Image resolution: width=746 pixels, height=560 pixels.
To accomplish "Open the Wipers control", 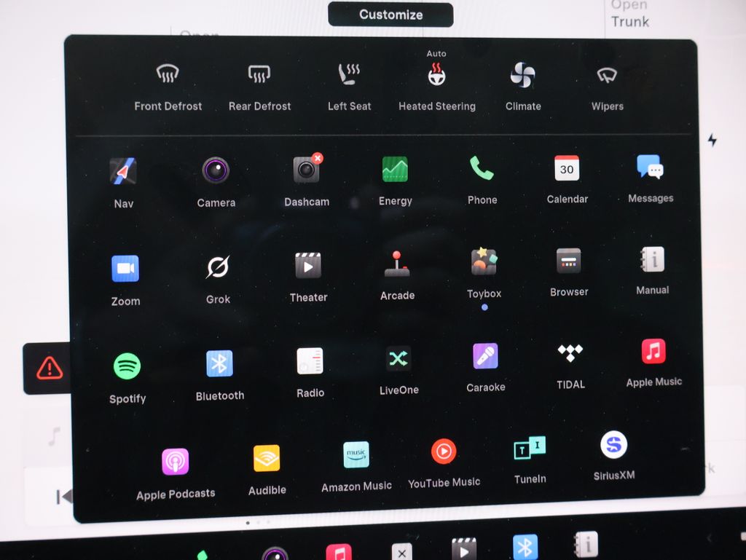I will tap(607, 75).
